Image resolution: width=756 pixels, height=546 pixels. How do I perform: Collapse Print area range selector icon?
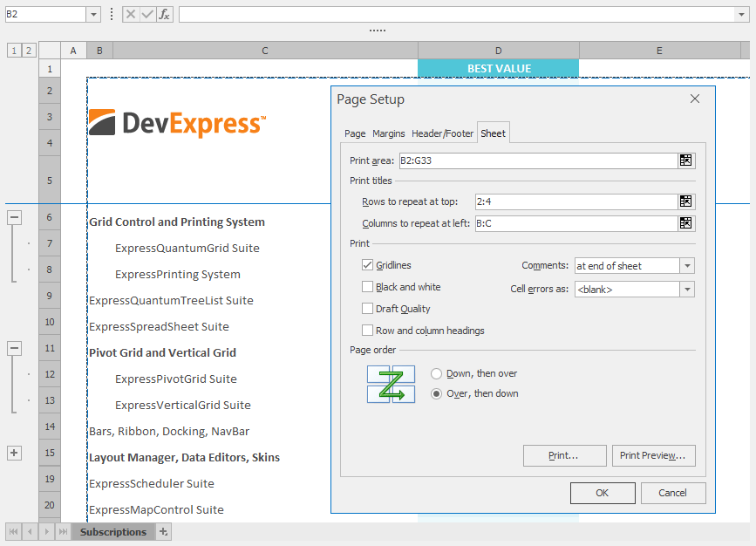(x=685, y=160)
